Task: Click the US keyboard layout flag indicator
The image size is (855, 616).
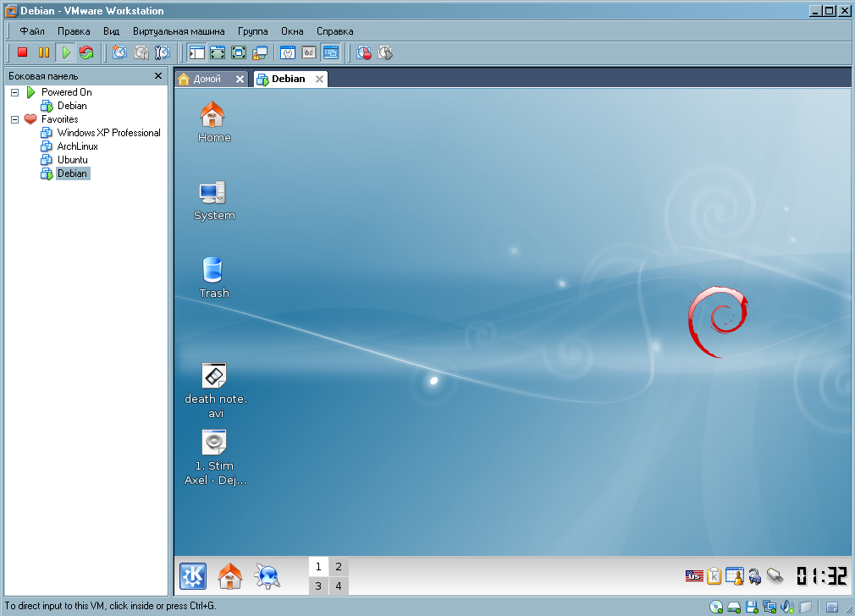Action: tap(694, 576)
